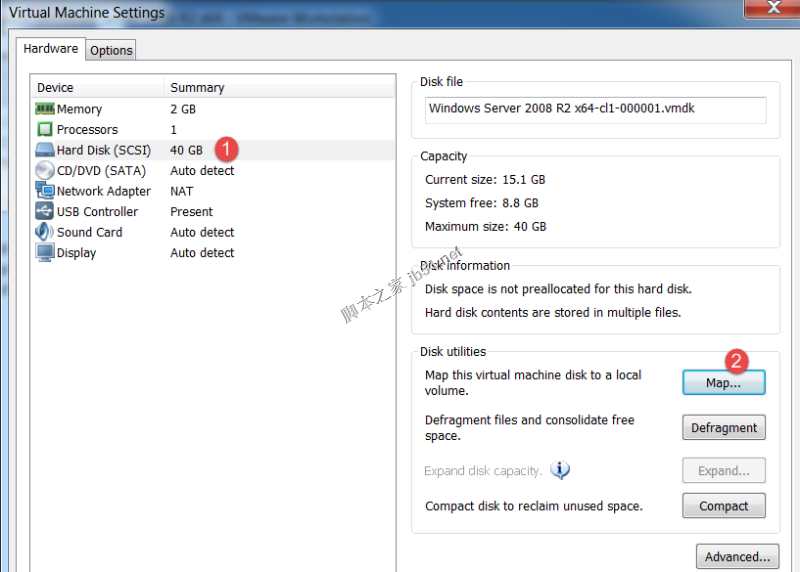Click the 40 GB hard disk summary
This screenshot has width=800, height=572.
pos(186,150)
